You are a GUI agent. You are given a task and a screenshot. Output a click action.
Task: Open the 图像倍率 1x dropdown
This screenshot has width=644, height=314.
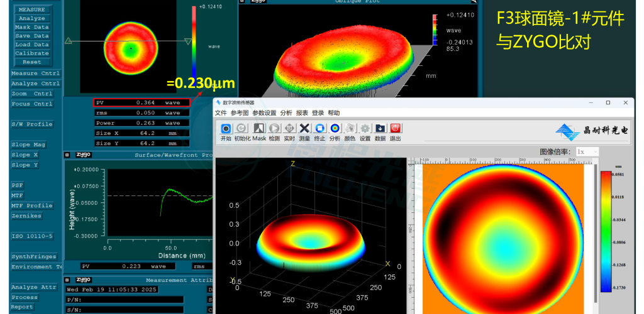[587, 152]
